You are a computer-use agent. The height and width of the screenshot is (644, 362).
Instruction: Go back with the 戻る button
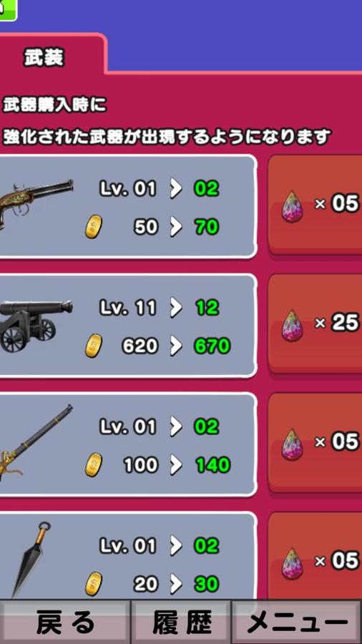tap(64, 623)
